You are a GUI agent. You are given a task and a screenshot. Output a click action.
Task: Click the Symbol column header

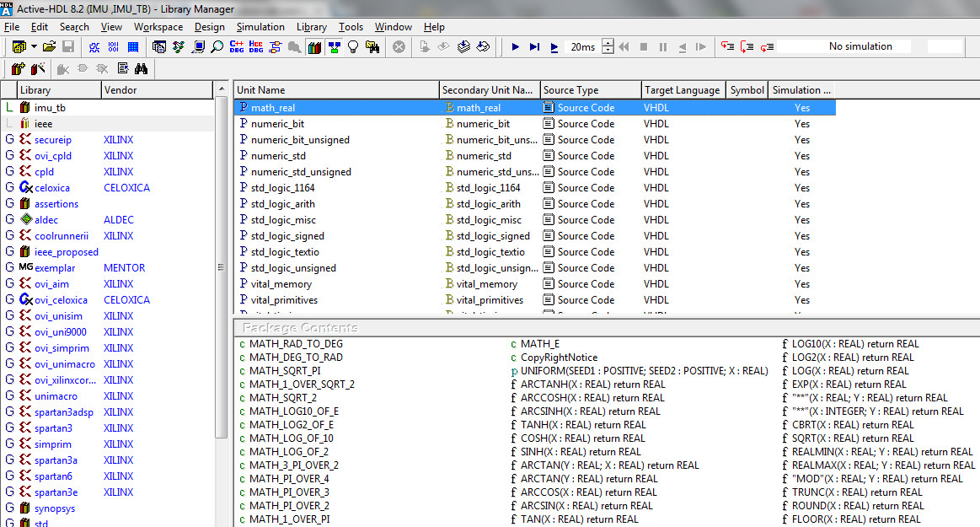tap(747, 90)
